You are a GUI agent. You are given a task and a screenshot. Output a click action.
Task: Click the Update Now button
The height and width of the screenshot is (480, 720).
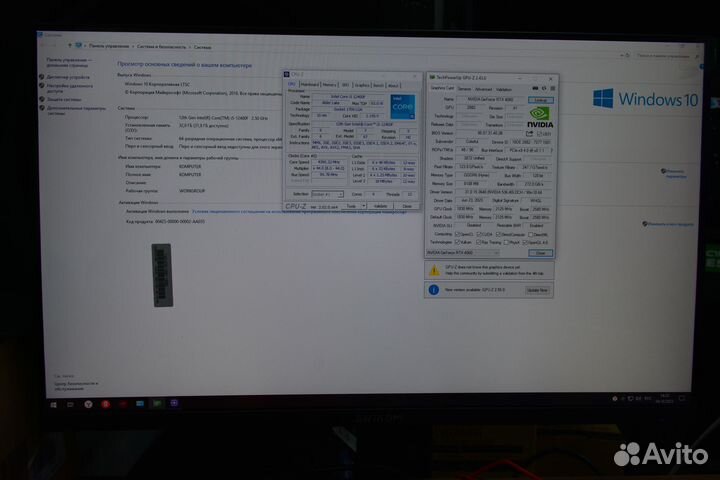pos(537,290)
